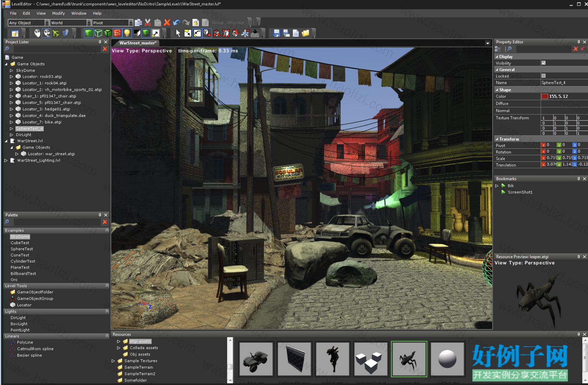Select SphereTest_4 in the Project Lister
This screenshot has height=385, width=588.
(29, 128)
